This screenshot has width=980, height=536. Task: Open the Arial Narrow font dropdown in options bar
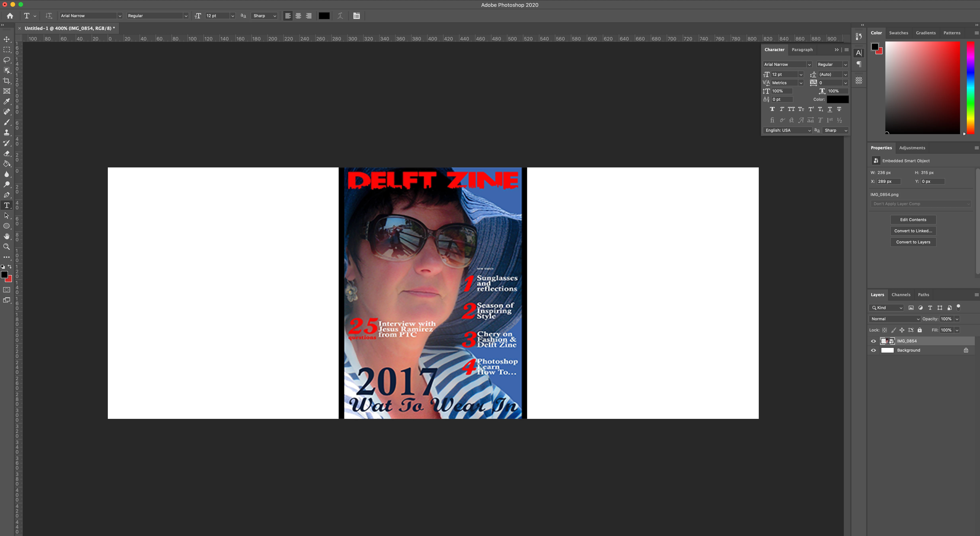(x=119, y=16)
